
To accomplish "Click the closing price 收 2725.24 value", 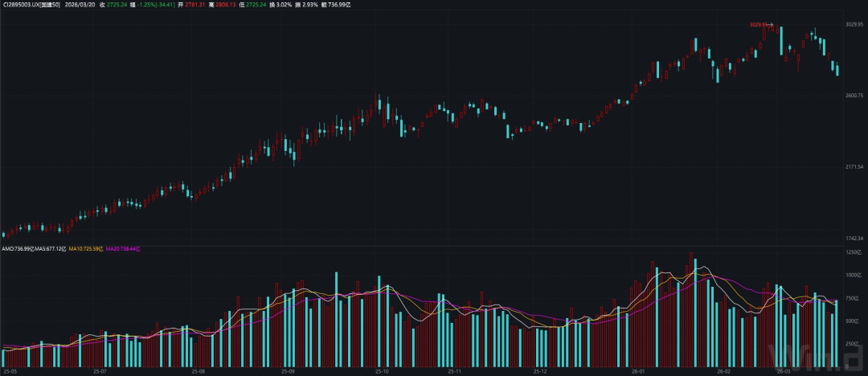I will point(113,5).
